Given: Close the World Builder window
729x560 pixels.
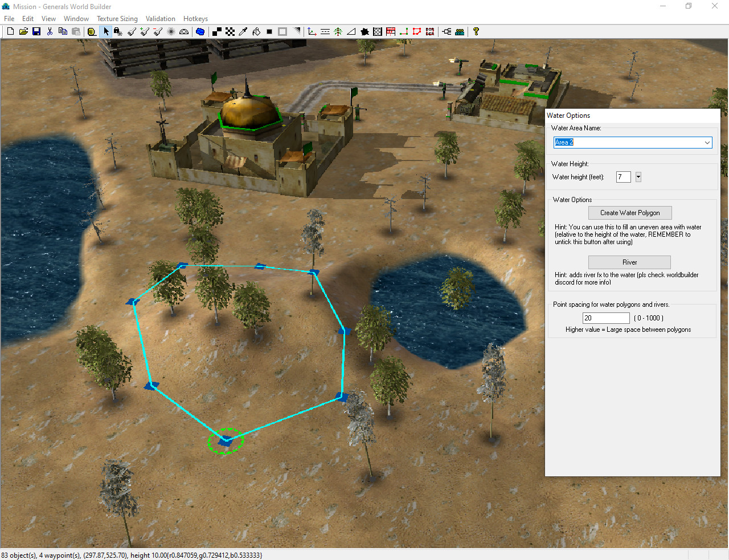Looking at the screenshot, I should tap(715, 6).
